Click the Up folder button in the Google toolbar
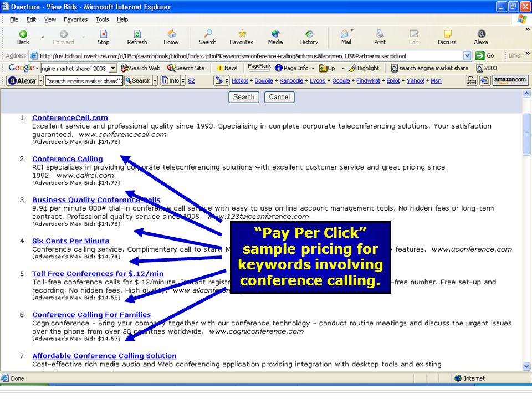The image size is (532, 399). tap(327, 68)
